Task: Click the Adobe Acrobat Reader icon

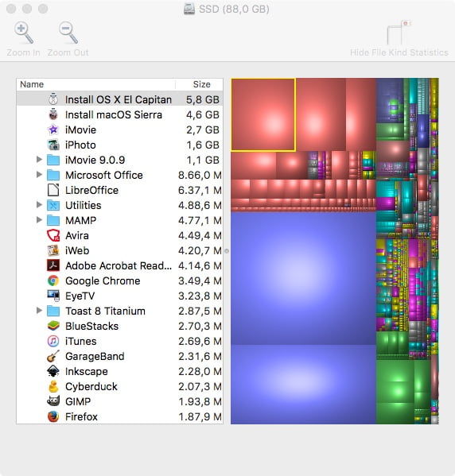Action: pyautogui.click(x=53, y=265)
